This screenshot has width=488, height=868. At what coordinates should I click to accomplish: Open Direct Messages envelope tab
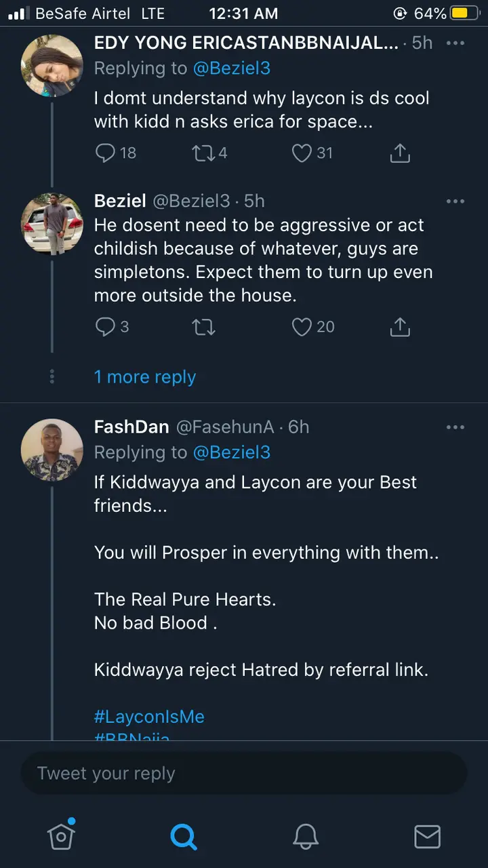click(x=427, y=836)
